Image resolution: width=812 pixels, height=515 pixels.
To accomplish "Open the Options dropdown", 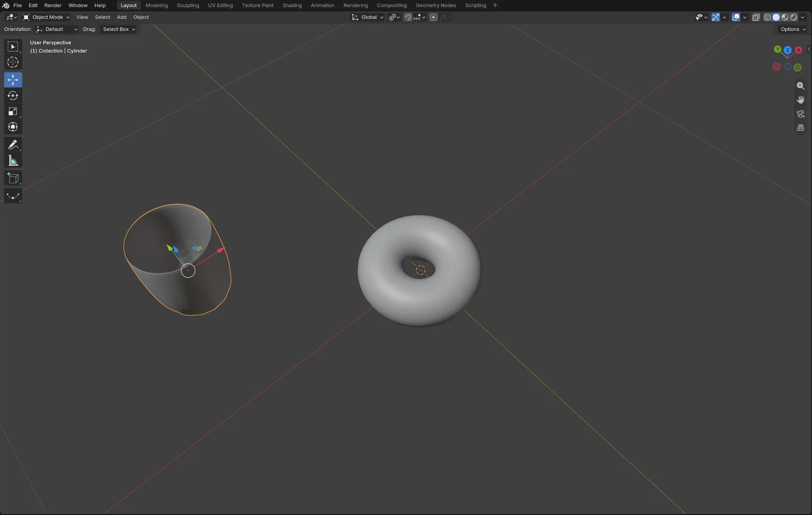I will pos(793,29).
